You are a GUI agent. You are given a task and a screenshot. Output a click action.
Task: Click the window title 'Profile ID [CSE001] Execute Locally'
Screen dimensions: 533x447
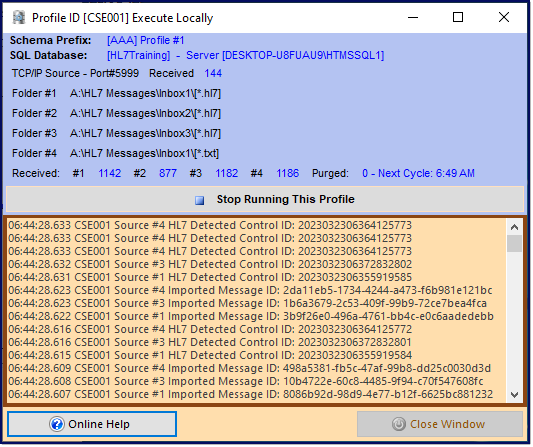point(122,18)
